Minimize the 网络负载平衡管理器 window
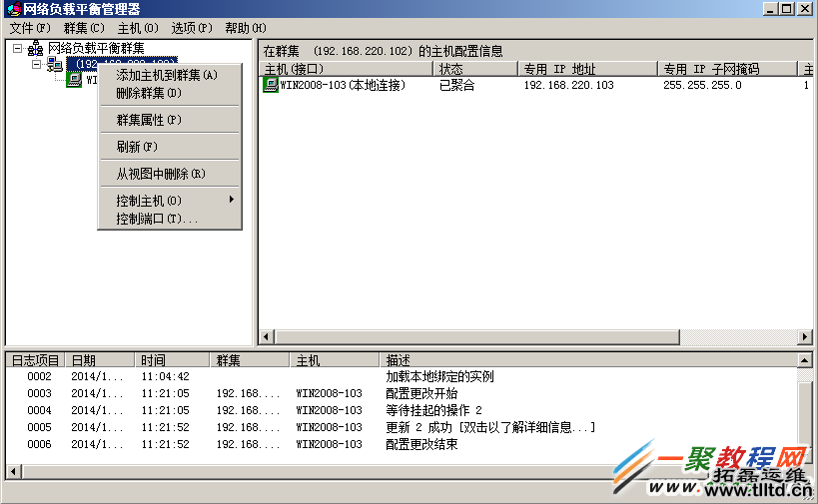Viewport: 818px width, 504px height. click(770, 9)
